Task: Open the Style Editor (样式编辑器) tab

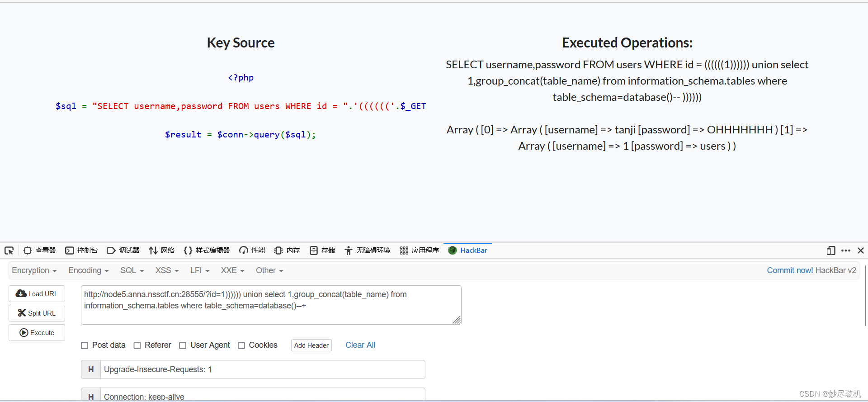Action: coord(207,251)
